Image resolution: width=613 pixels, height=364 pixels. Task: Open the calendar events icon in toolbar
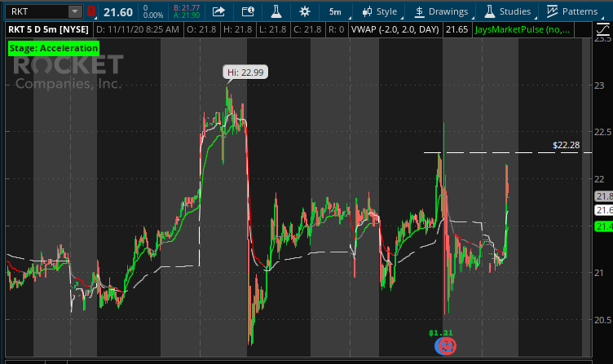pyautogui.click(x=248, y=11)
